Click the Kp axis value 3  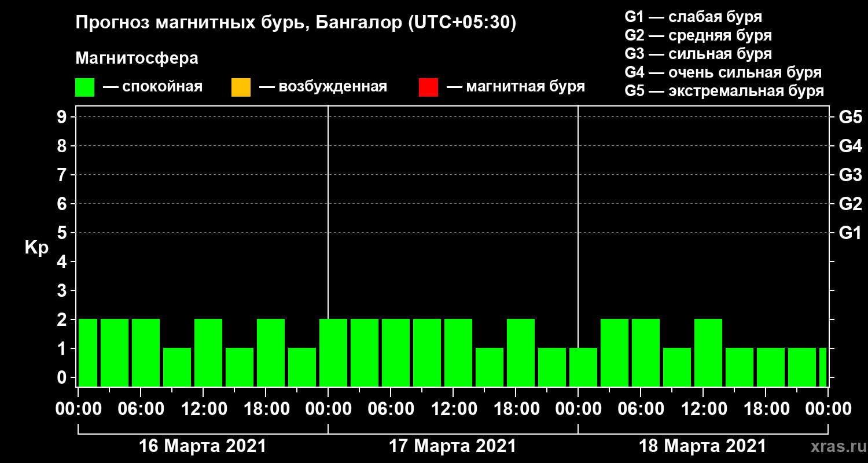[63, 291]
